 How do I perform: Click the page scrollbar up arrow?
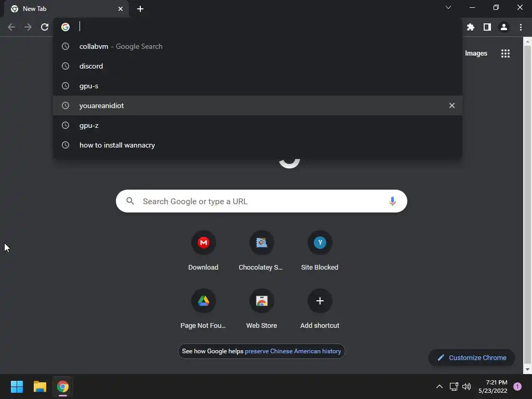pyautogui.click(x=527, y=42)
